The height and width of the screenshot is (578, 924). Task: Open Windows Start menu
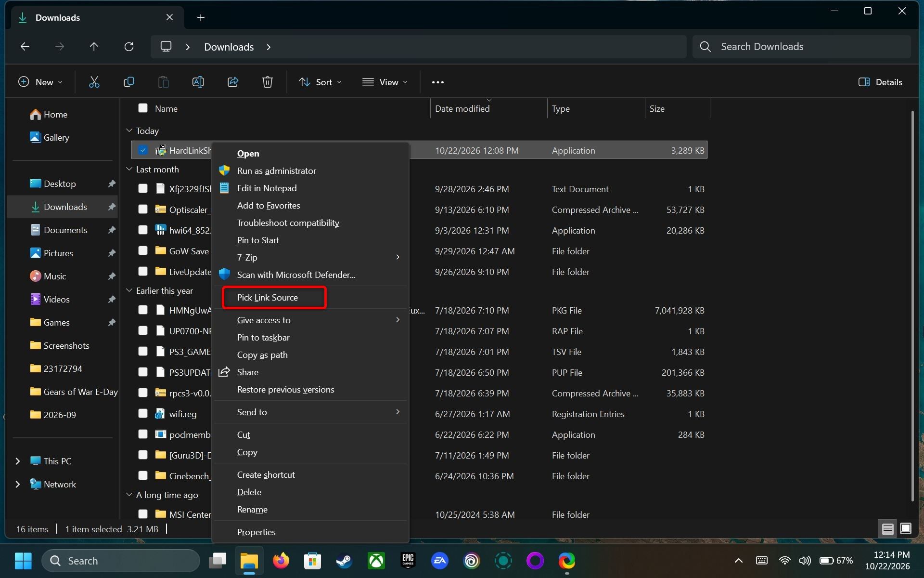23,561
